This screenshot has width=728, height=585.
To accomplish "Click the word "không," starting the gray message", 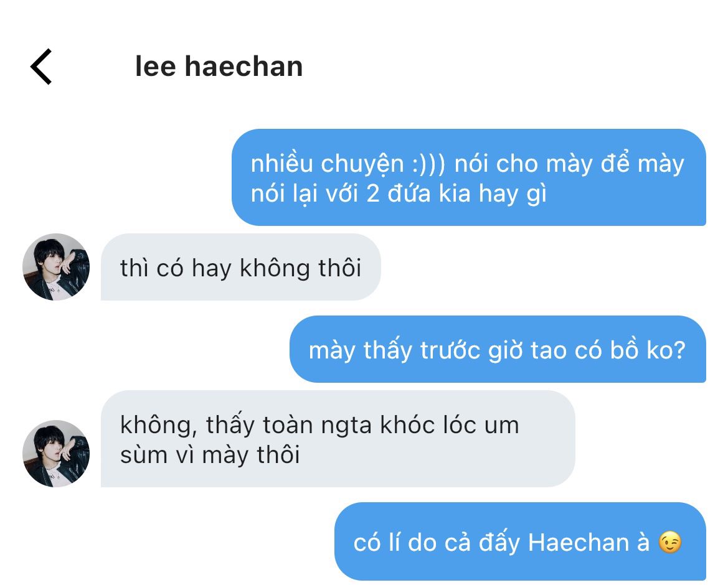I will 159,426.
